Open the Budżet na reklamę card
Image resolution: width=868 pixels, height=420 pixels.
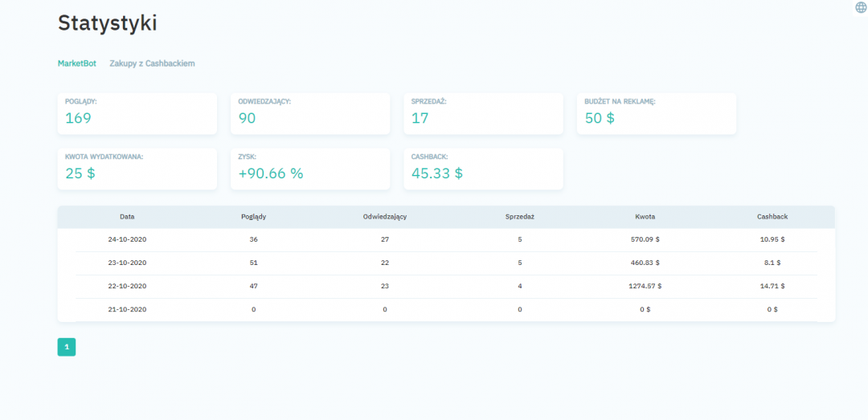(656, 113)
